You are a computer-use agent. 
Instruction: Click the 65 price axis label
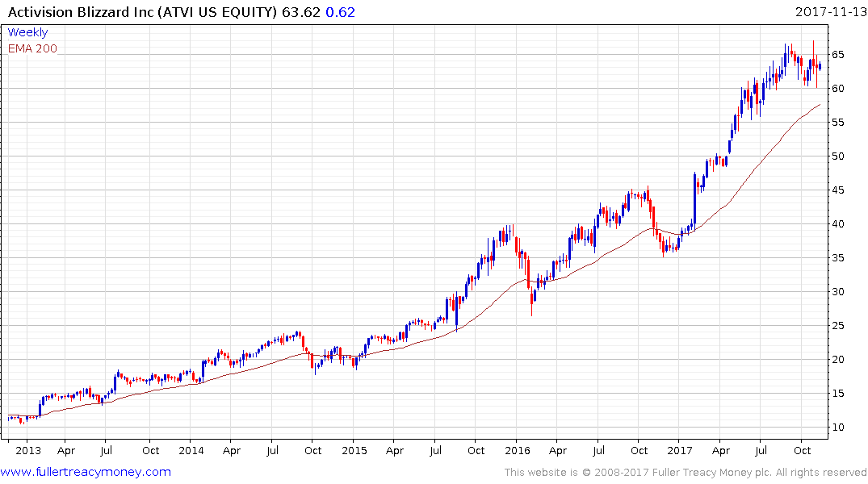coord(837,54)
